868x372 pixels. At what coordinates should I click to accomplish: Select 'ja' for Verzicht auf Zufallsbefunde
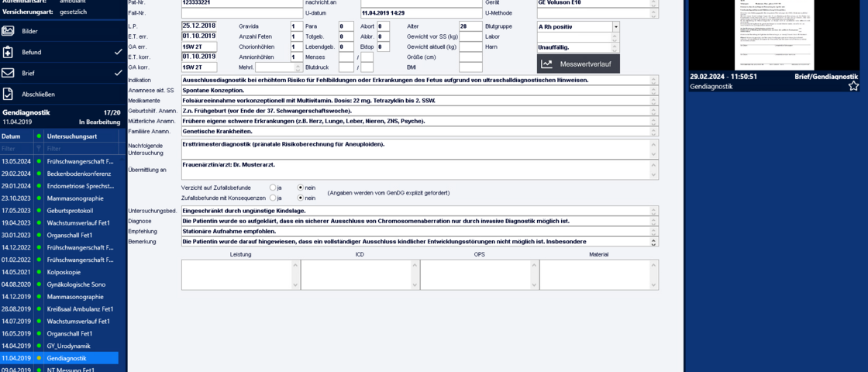pyautogui.click(x=272, y=188)
